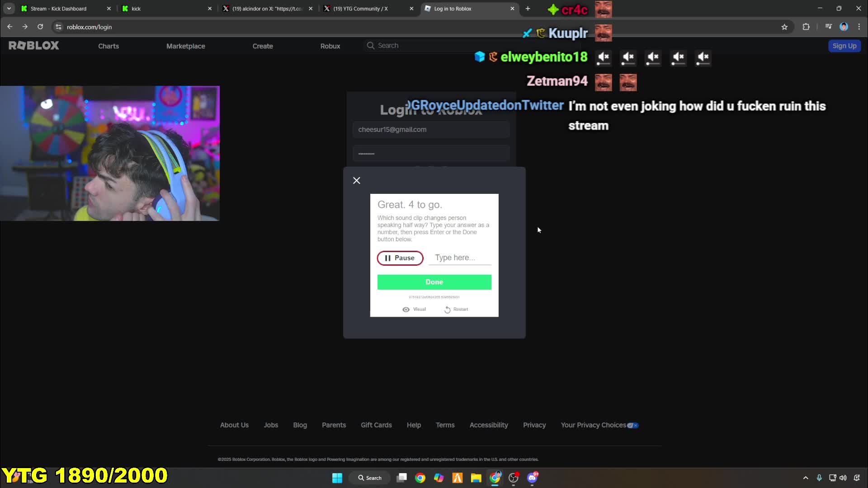Open the taskbar Search box

click(370, 478)
